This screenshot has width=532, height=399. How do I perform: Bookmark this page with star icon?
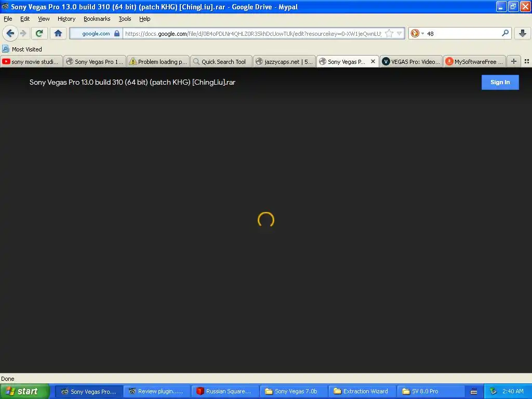389,33
